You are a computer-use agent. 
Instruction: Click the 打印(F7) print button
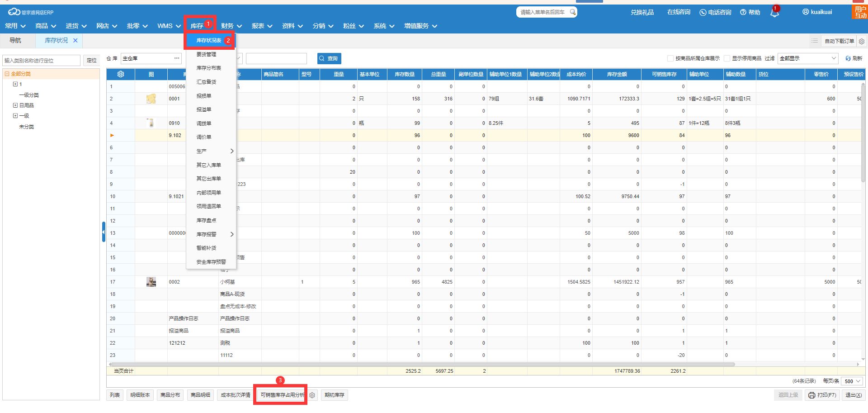click(823, 395)
